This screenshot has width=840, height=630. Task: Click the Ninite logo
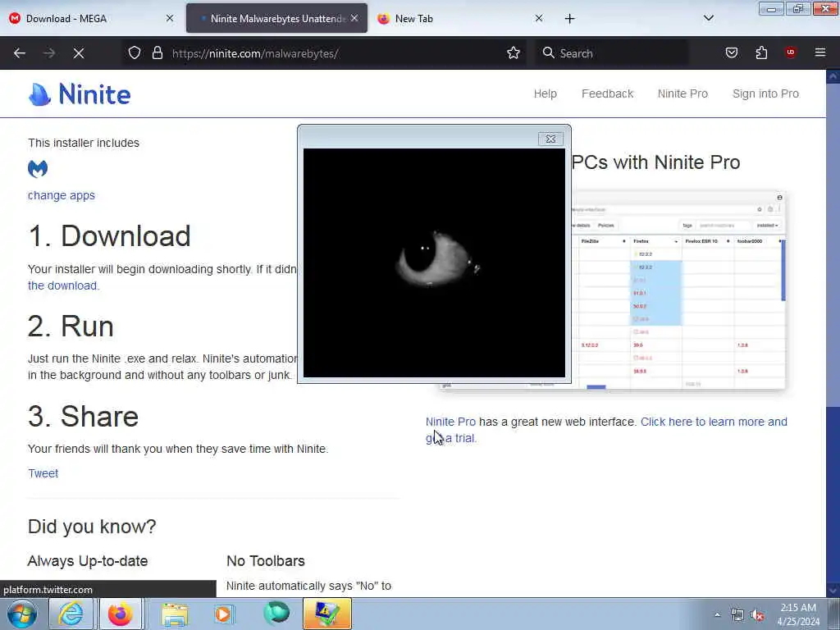[80, 94]
